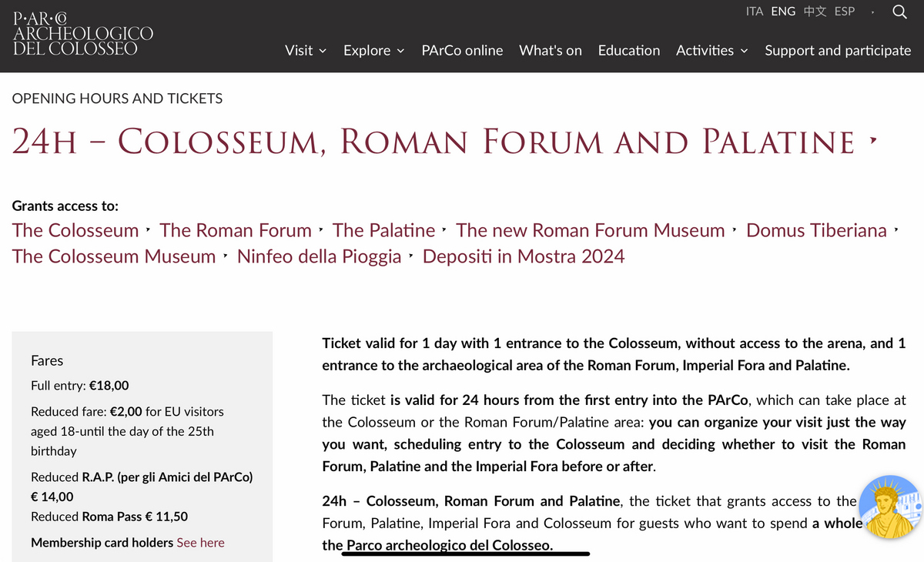This screenshot has width=924, height=562.
Task: Expand the Explore dropdown menu
Action: point(373,50)
